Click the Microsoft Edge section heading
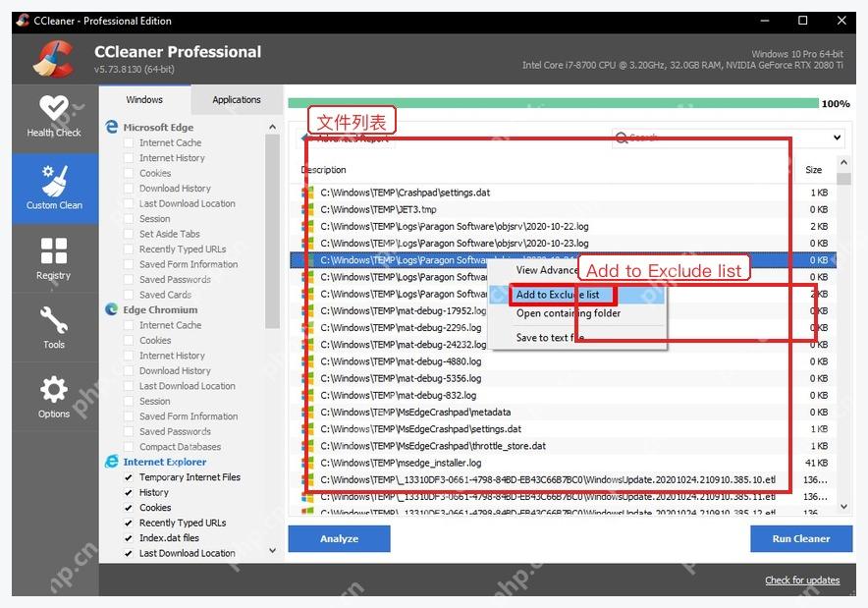The image size is (868, 608). click(x=158, y=128)
